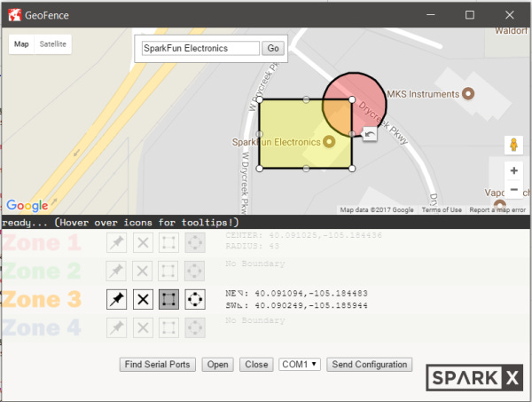Open the COM1 port dropdown
Screen dimensions: 532x402
pos(300,365)
